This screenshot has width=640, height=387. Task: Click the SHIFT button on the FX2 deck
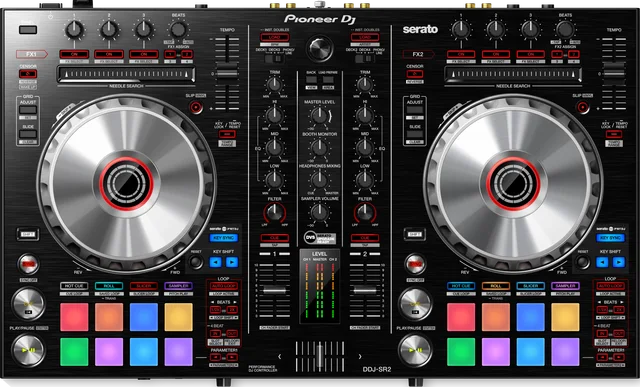[x=415, y=234]
